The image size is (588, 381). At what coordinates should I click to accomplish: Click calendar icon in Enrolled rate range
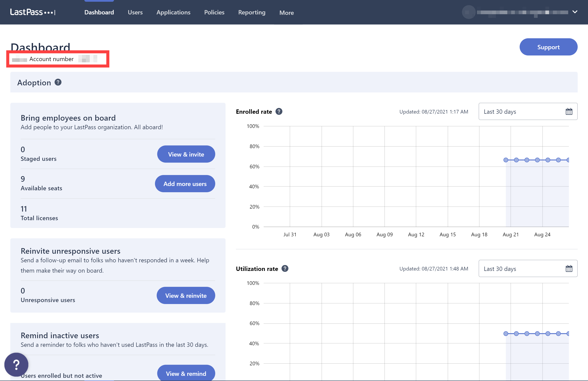569,112
